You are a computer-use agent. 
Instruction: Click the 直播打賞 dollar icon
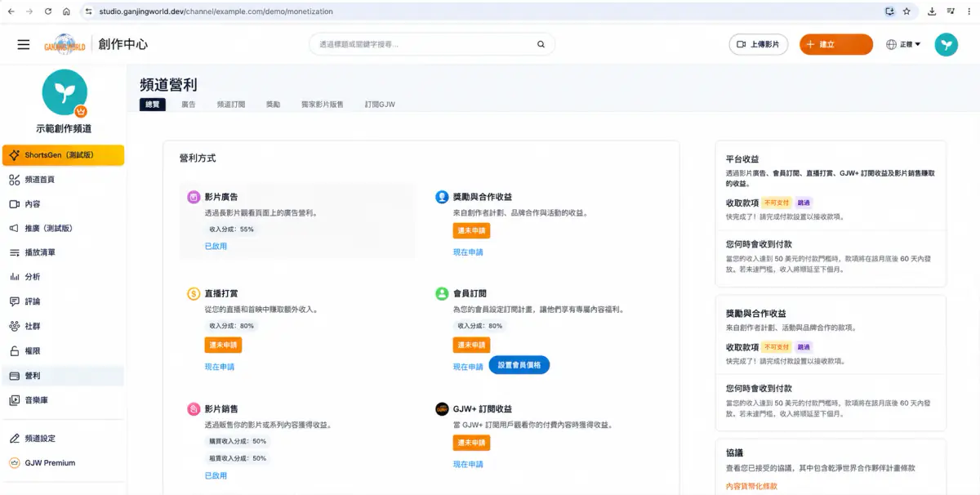194,293
